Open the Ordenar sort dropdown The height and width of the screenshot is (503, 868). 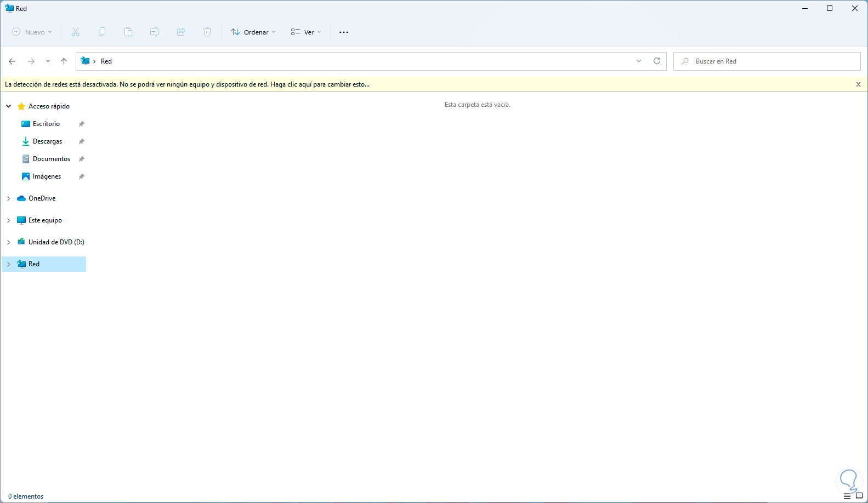click(x=253, y=32)
